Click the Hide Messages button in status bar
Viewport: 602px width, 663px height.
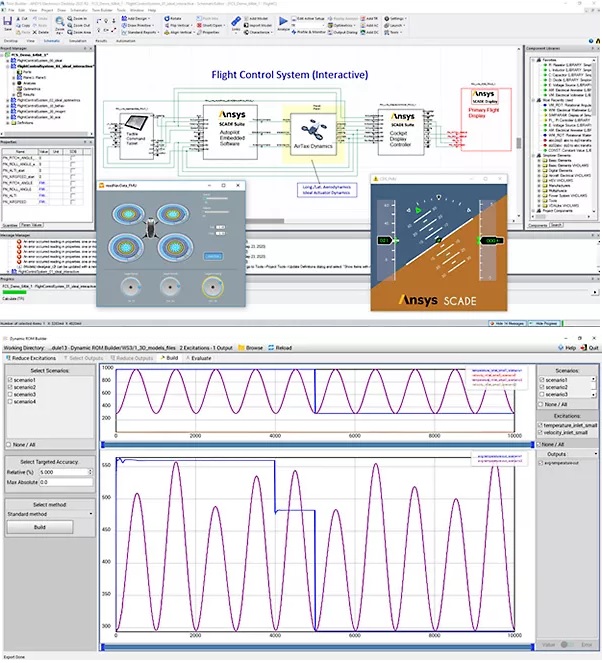(508, 323)
